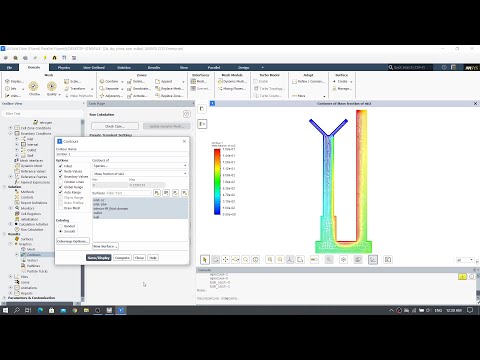Click the translate/pan tool in graphics toolbar
Image resolution: width=480 pixels, height=360 pixels.
click(x=225, y=260)
